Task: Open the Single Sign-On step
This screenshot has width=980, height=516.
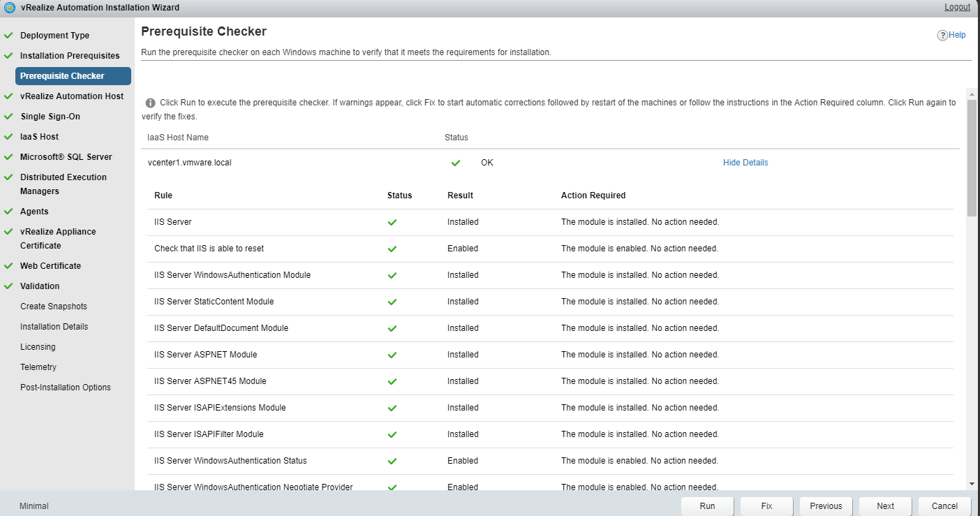Action: (50, 117)
